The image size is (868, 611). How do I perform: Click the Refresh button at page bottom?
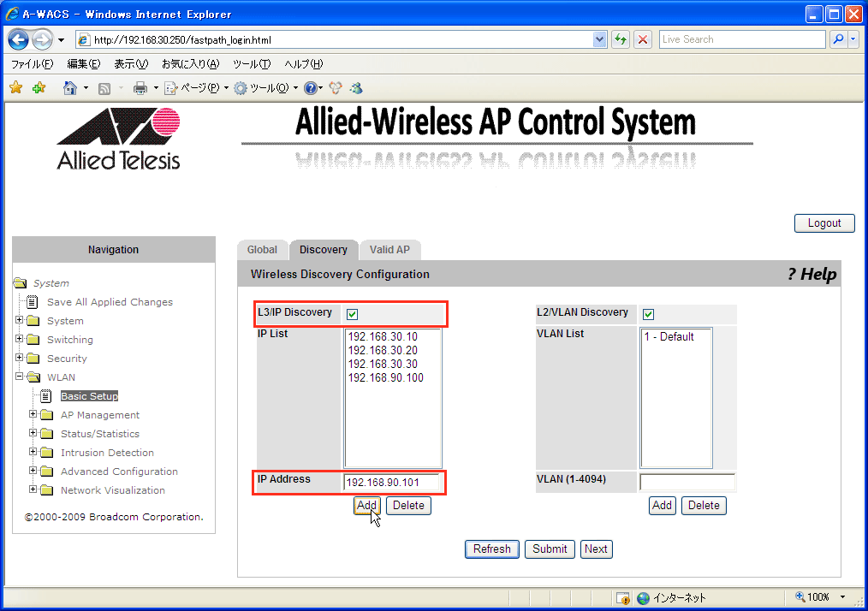492,549
